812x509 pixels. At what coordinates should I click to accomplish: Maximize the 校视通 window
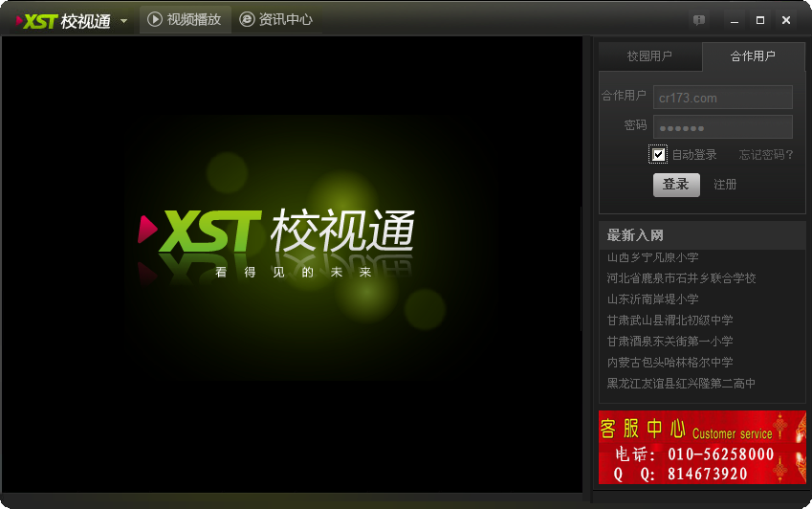point(760,20)
